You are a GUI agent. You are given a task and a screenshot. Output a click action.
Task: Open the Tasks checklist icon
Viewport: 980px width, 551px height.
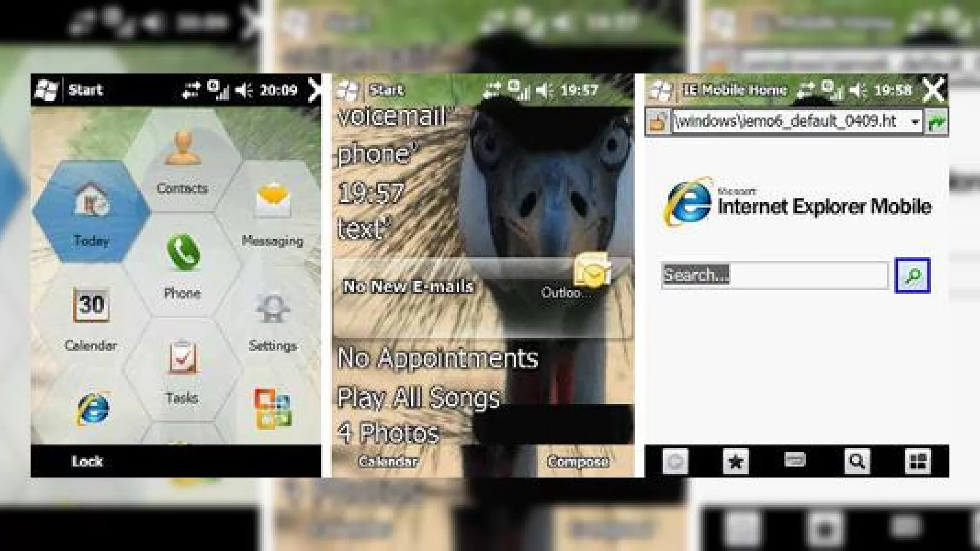point(183,358)
